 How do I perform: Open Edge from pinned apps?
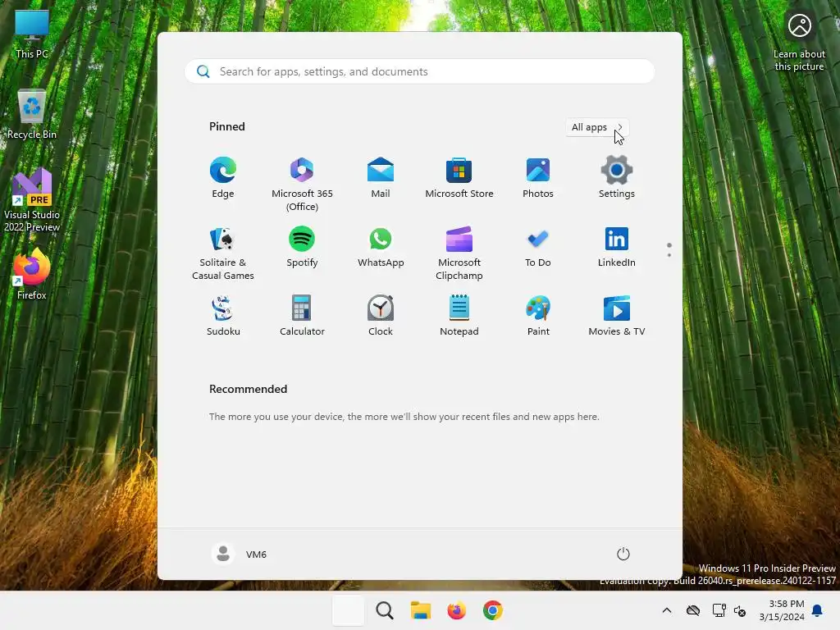[x=223, y=178]
